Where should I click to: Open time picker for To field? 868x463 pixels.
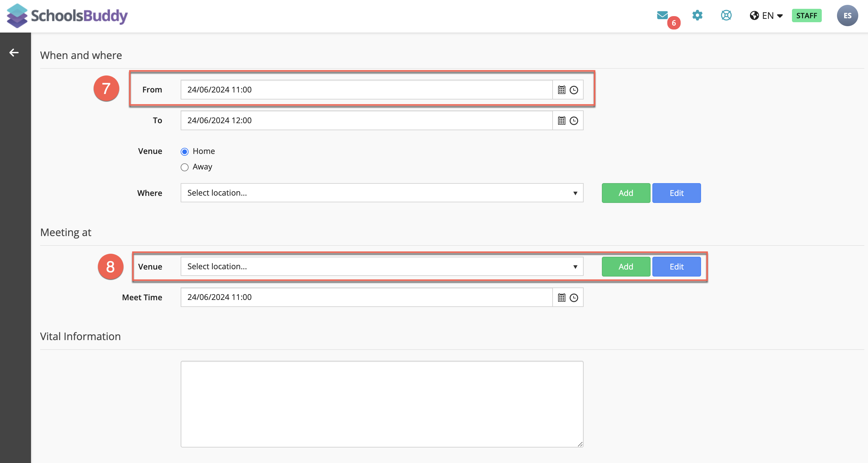click(574, 121)
